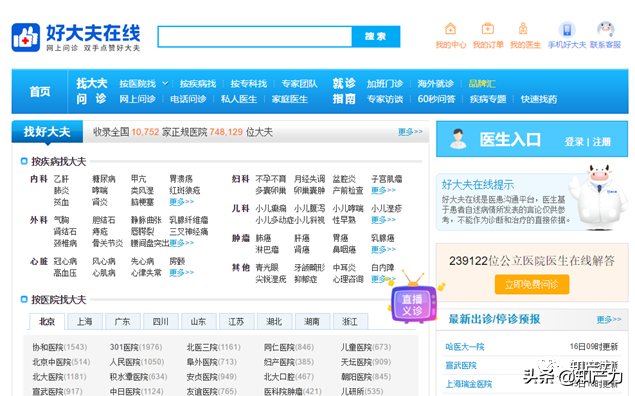
Task: Open 联系客服 cow mascot icon
Action: 605,30
